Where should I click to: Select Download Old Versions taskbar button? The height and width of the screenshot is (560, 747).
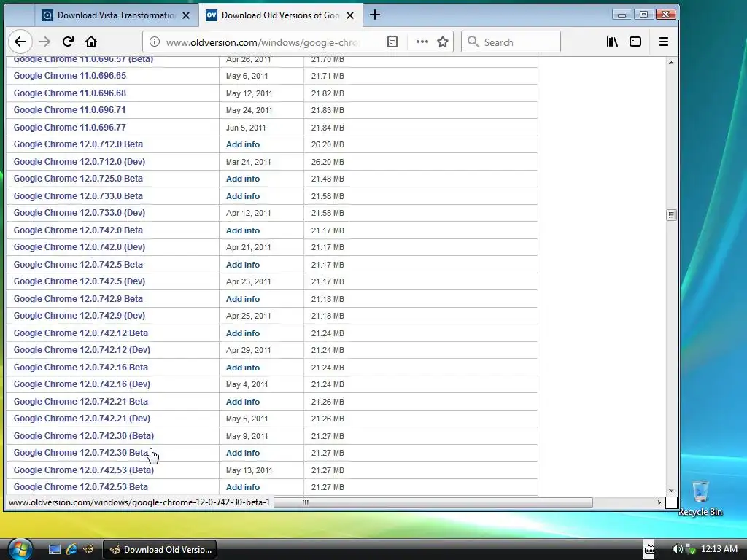(x=160, y=550)
